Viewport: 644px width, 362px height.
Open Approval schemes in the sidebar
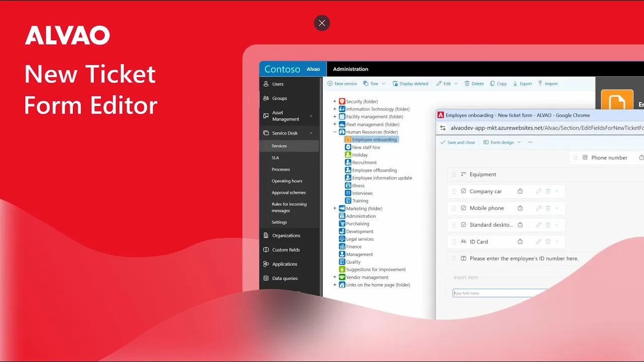coord(289,193)
